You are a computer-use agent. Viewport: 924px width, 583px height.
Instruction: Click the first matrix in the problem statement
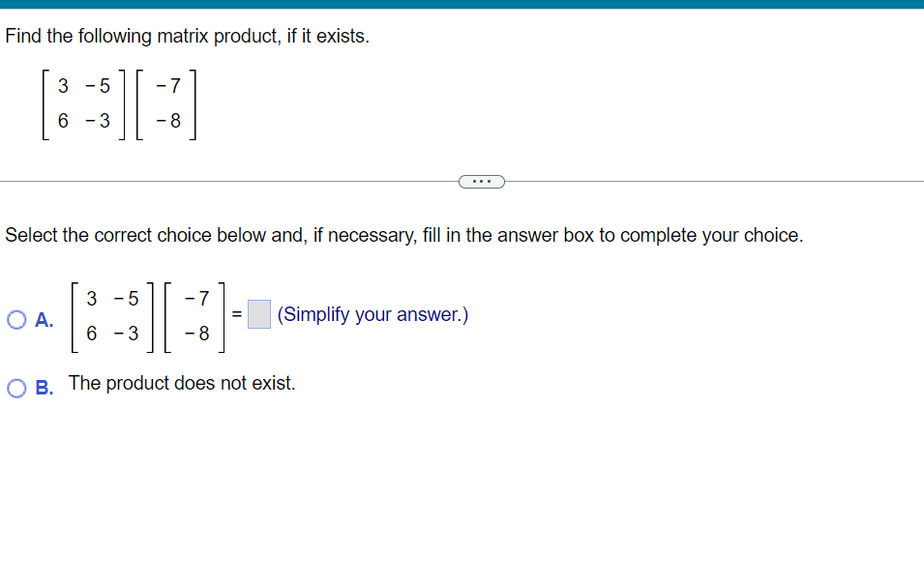pos(82,104)
